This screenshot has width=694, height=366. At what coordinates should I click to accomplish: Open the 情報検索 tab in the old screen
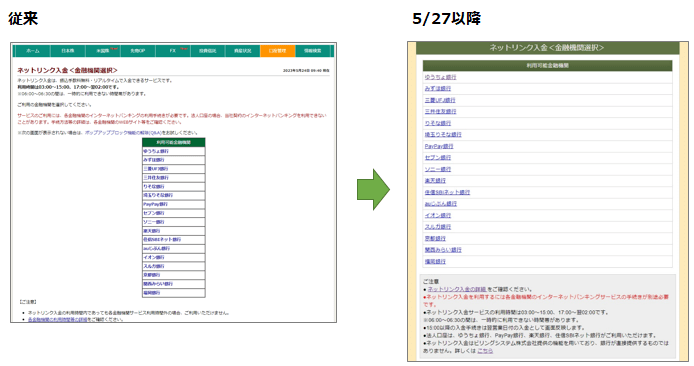[312, 51]
